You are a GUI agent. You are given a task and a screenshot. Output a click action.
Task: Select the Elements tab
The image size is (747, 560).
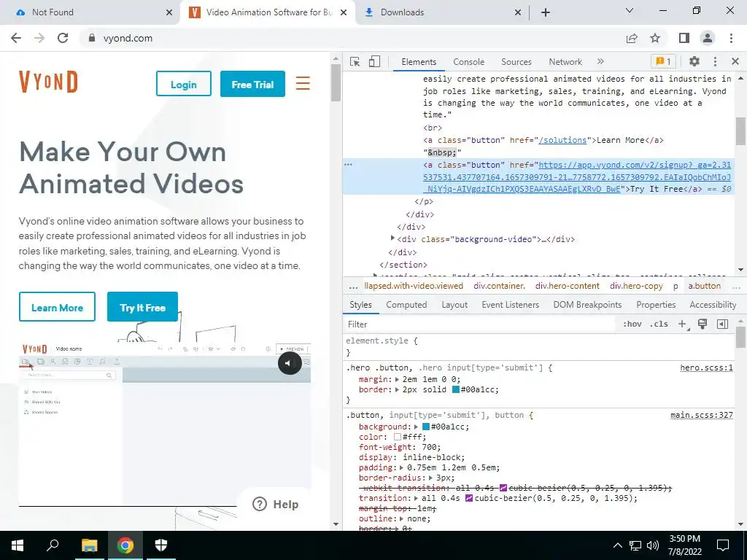click(419, 62)
